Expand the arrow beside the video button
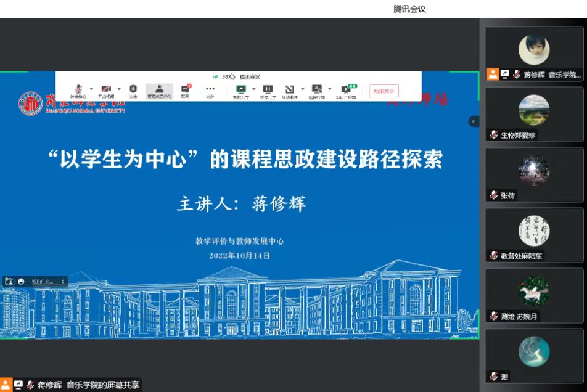The image size is (587, 392). click(x=119, y=89)
